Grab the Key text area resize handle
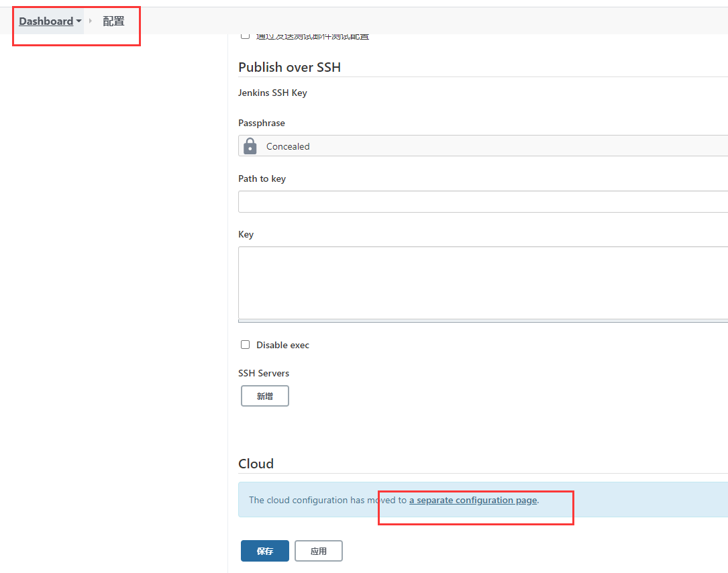This screenshot has width=728, height=573. 483,321
